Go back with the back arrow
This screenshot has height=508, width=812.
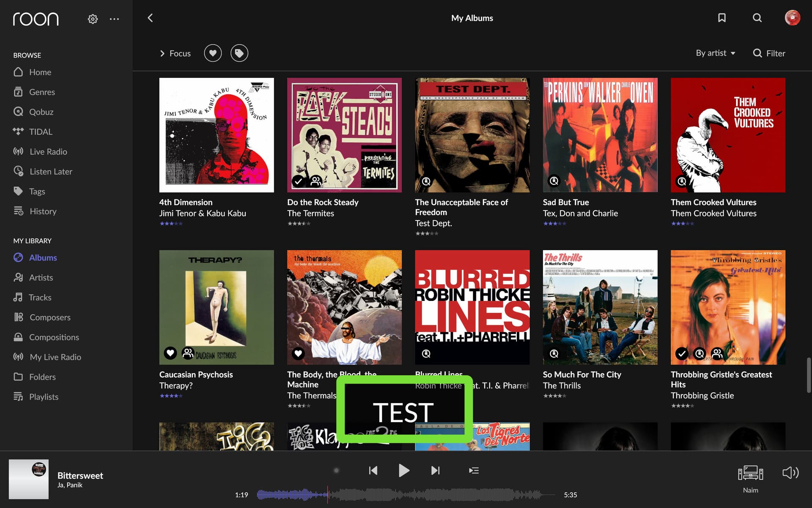(x=150, y=18)
